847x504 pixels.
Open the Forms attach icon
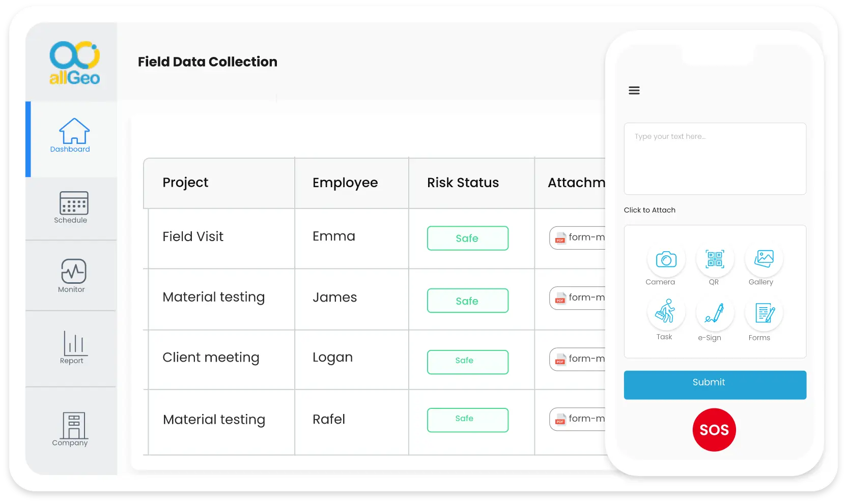[764, 313]
